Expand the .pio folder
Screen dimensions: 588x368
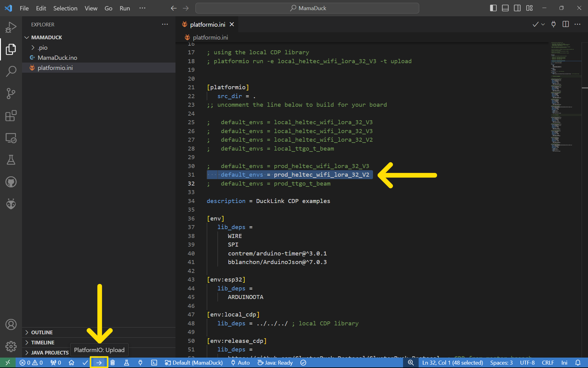(x=99, y=48)
